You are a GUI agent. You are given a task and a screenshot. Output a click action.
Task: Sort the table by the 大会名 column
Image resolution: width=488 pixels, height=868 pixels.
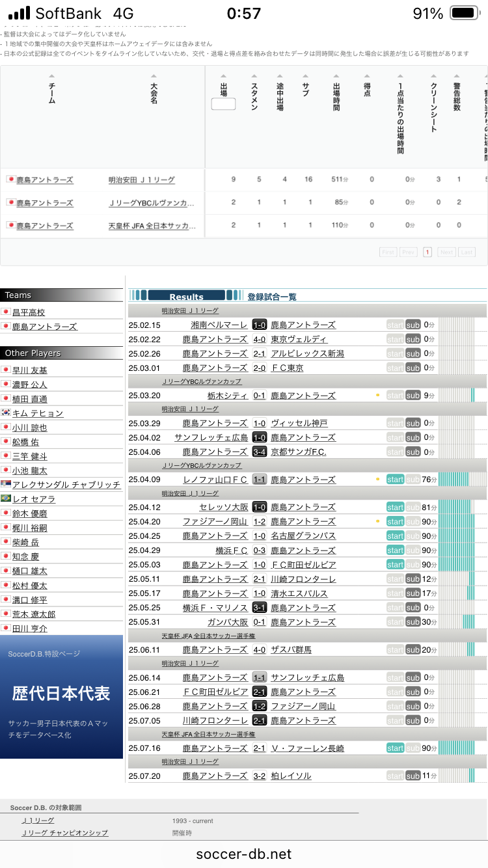point(154,90)
